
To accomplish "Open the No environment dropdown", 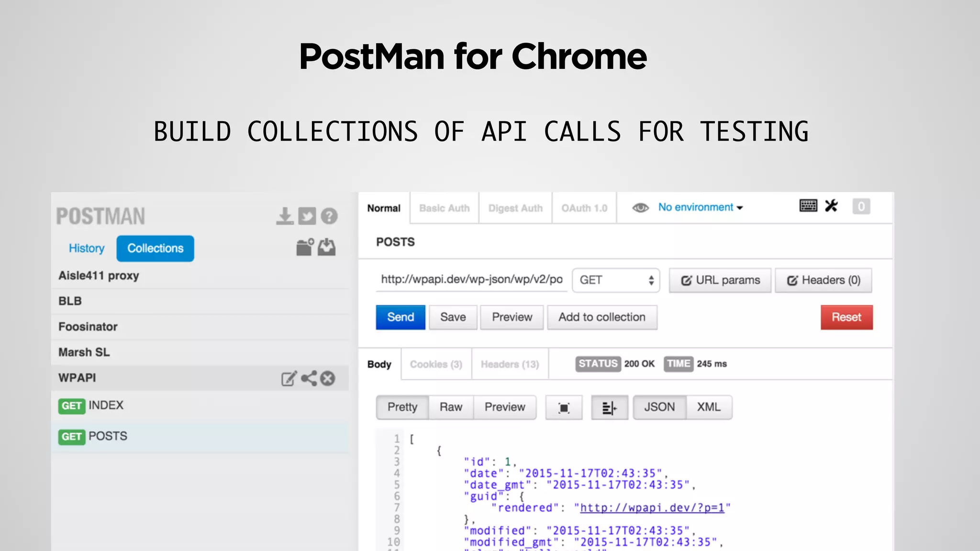I will tap(700, 207).
